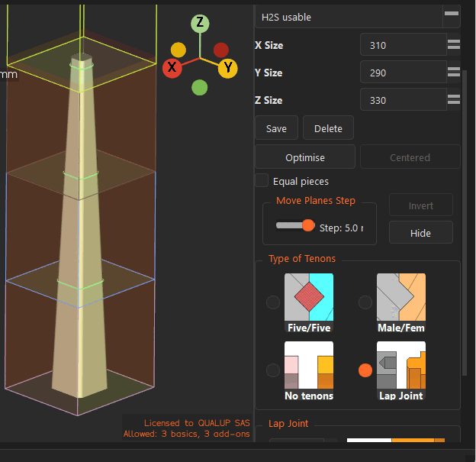Viewport: 476px width, 462px height.
Task: Click the unlabeled dark yellow gizmo ball
Action: coord(178,50)
